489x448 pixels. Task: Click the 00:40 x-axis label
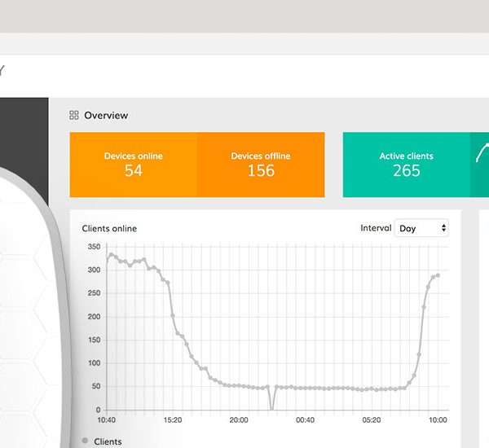[x=306, y=420]
